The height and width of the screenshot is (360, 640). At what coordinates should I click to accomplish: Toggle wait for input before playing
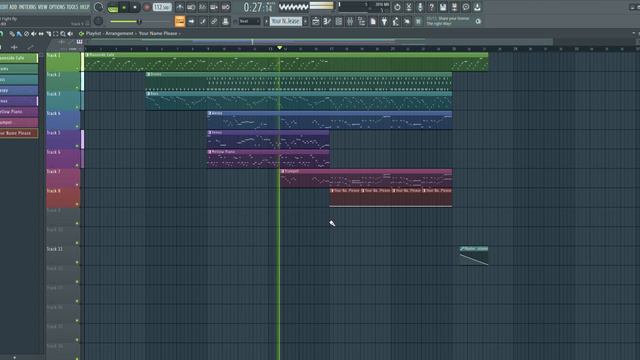[x=191, y=7]
